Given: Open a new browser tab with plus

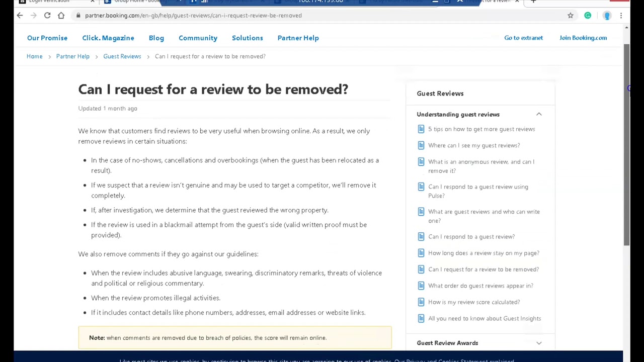Looking at the screenshot, I should [533, 2].
